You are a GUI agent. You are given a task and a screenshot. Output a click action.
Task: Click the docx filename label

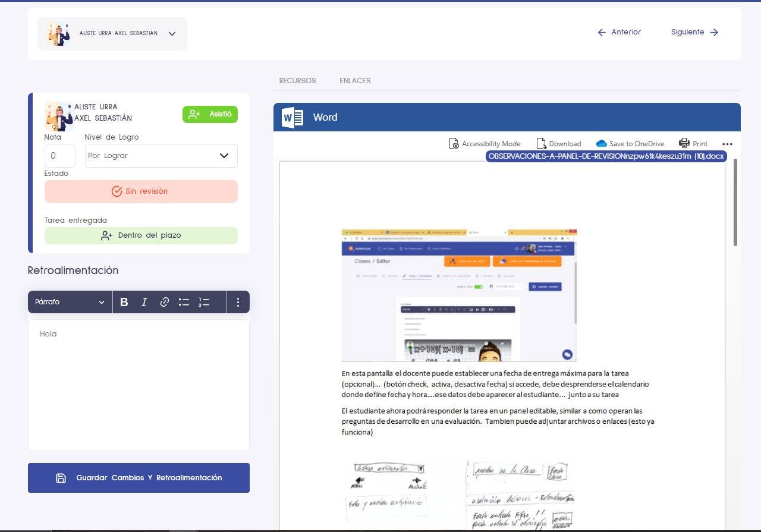click(x=606, y=156)
